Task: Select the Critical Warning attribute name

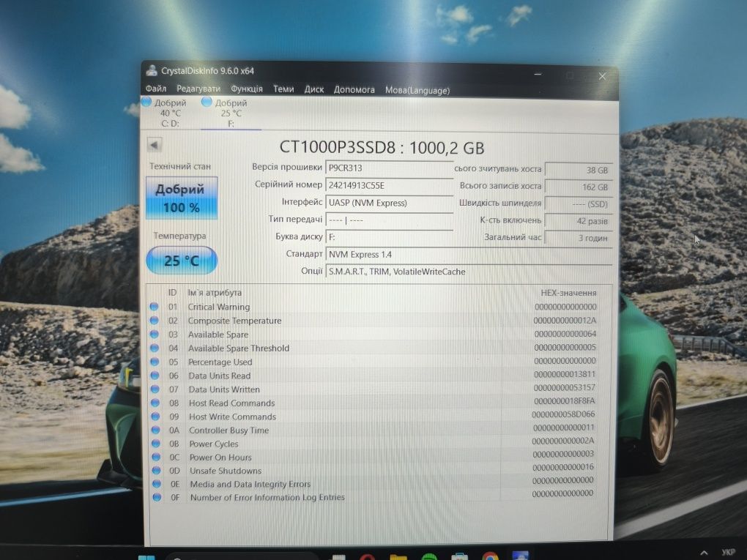Action: [219, 307]
